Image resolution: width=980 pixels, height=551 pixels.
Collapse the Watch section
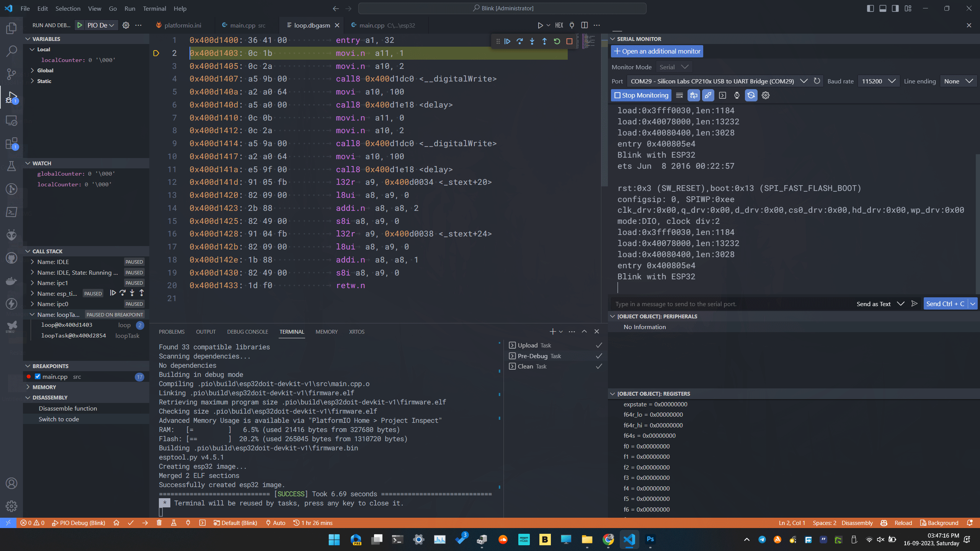(x=86, y=163)
